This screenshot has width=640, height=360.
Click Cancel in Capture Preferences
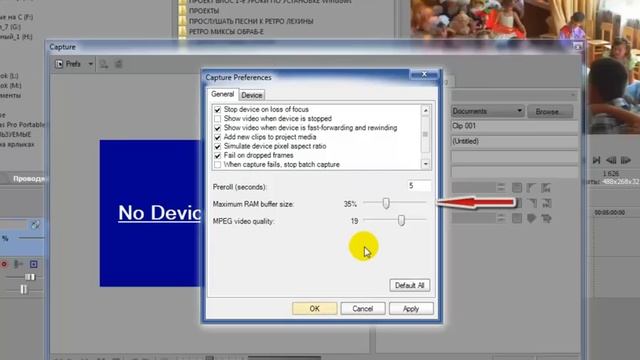pyautogui.click(x=362, y=309)
